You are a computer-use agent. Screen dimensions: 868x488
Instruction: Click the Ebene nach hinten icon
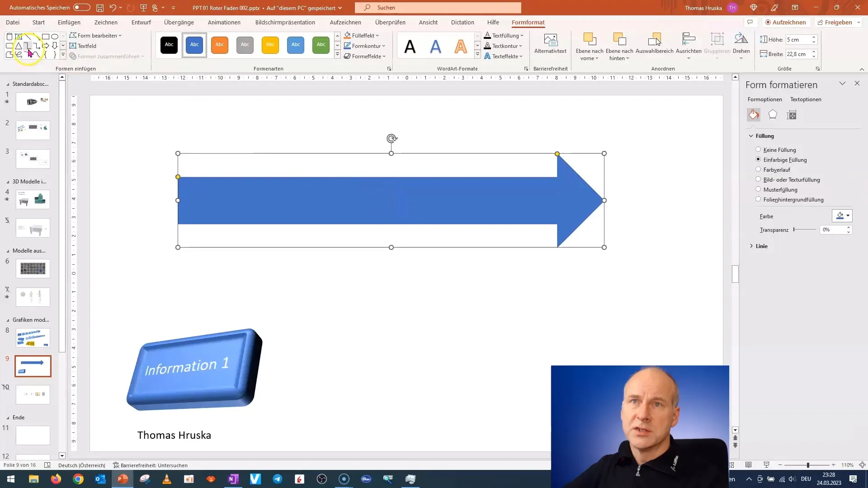click(x=619, y=45)
